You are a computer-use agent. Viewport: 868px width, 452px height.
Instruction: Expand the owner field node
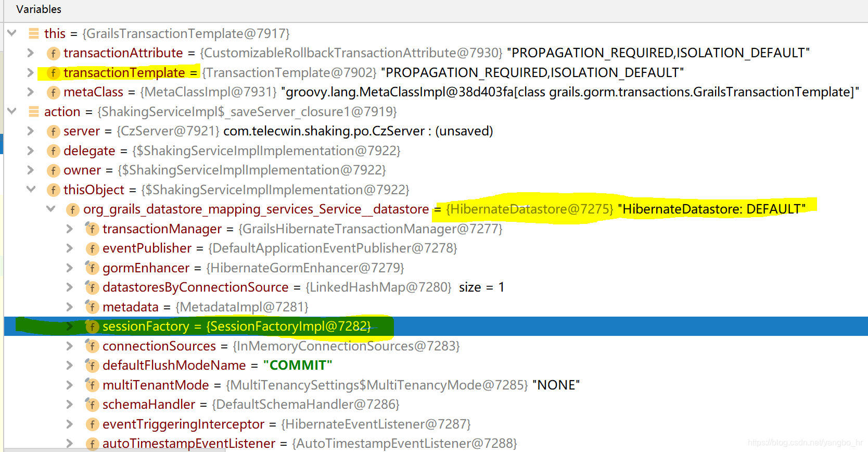(31, 170)
